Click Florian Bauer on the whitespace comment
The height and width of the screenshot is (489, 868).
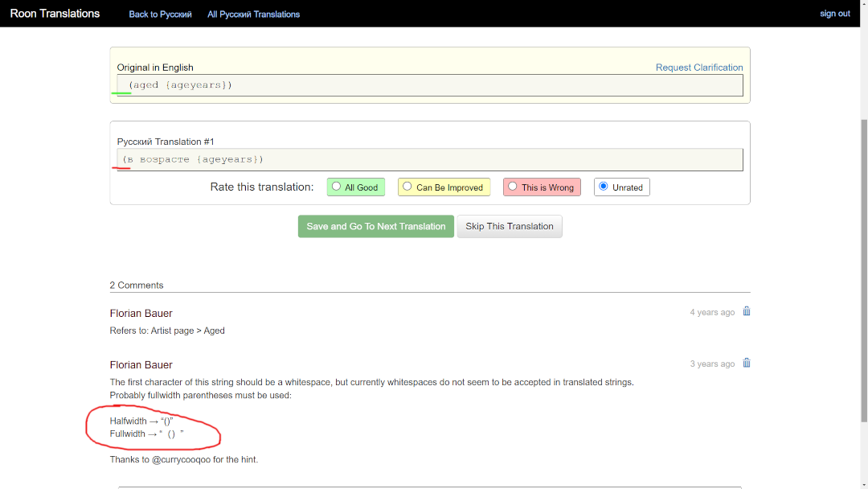(x=141, y=364)
